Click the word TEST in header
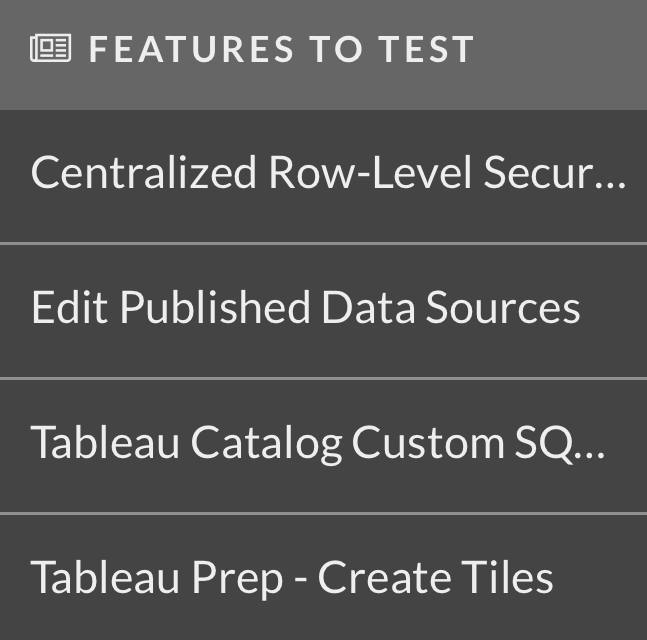The height and width of the screenshot is (640, 647). tap(427, 49)
